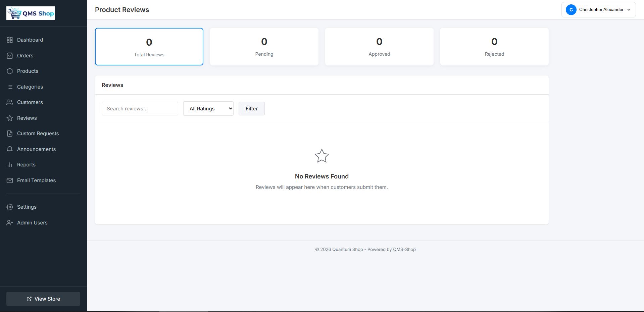Click the QMS Shop logo

(31, 13)
